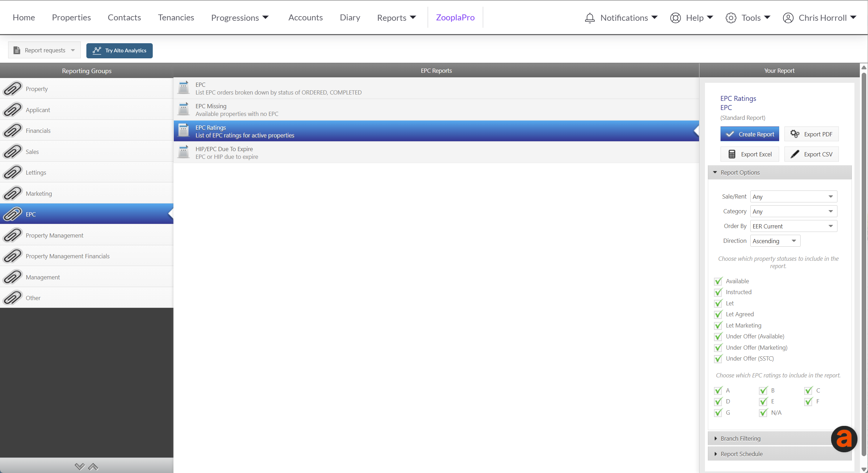Uncheck the Instructed status checkbox

pyautogui.click(x=718, y=292)
